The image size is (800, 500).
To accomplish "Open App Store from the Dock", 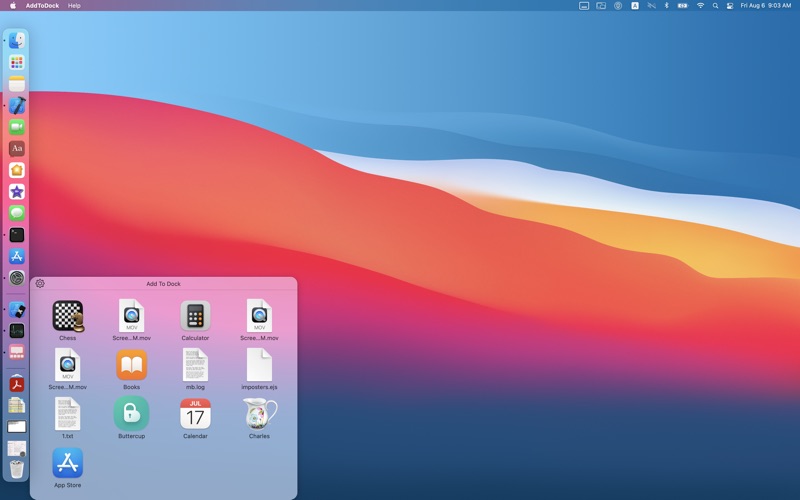I will (x=17, y=256).
